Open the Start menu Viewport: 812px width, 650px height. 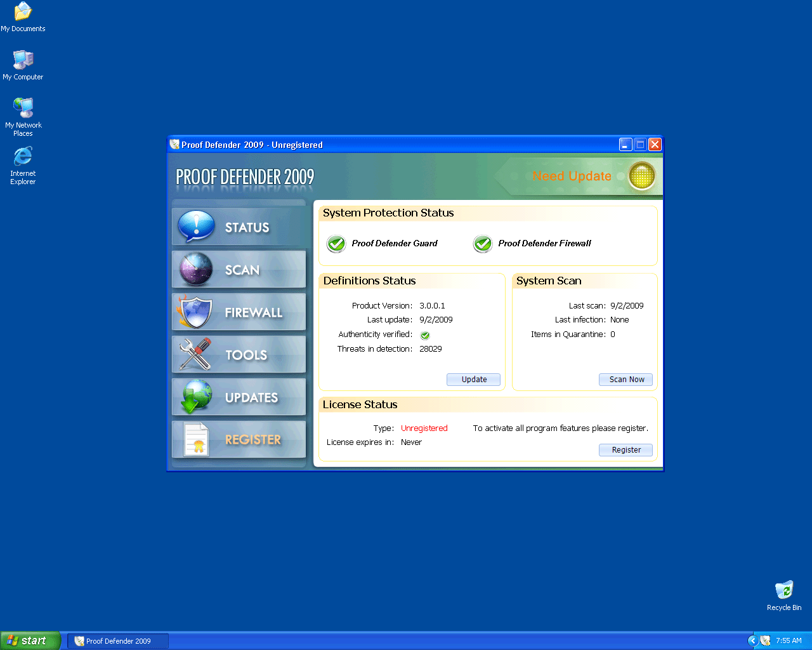[x=30, y=640]
